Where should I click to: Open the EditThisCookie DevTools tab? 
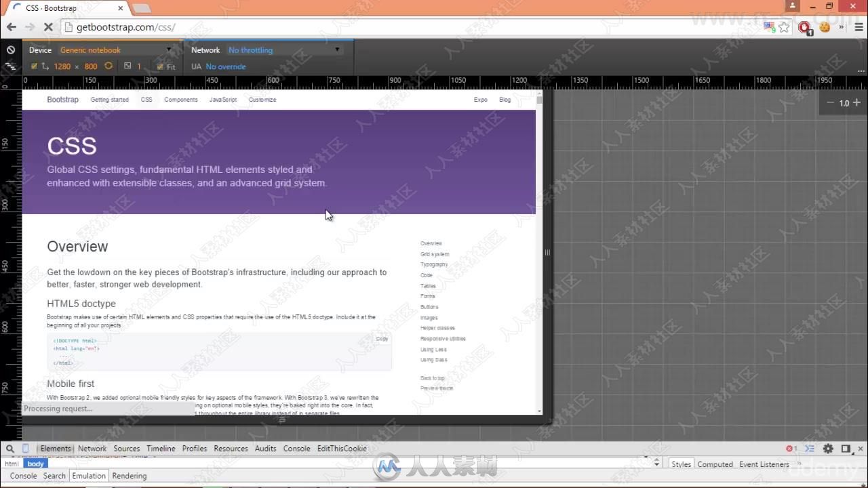click(x=342, y=449)
